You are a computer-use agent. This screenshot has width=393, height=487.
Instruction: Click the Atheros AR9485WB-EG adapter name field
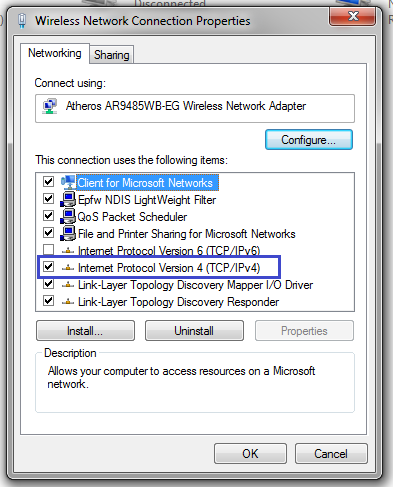pyautogui.click(x=195, y=109)
